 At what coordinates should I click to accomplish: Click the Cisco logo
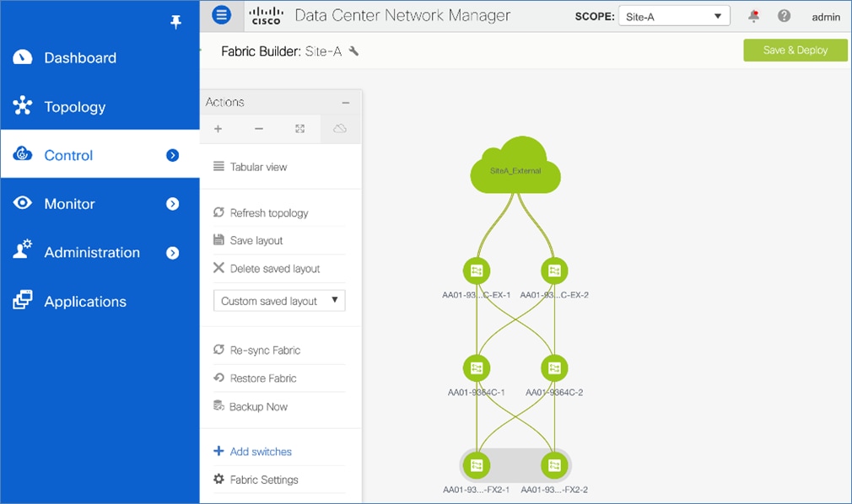click(267, 16)
